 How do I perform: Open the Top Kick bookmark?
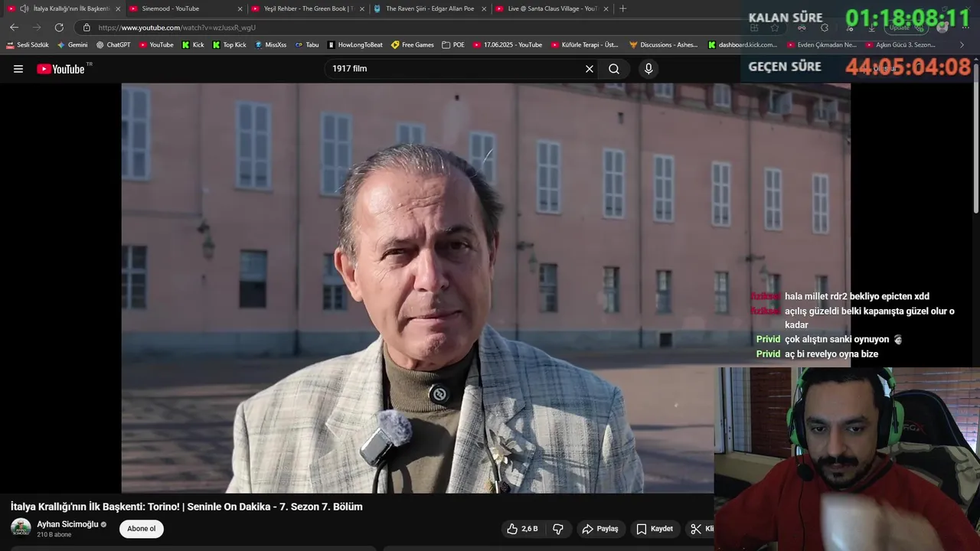(x=229, y=45)
